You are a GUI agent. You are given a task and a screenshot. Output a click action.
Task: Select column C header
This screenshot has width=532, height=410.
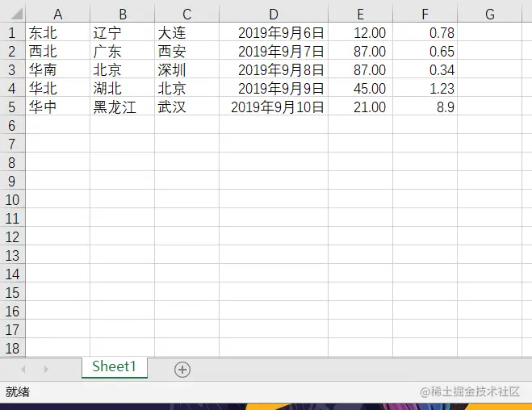pos(187,14)
